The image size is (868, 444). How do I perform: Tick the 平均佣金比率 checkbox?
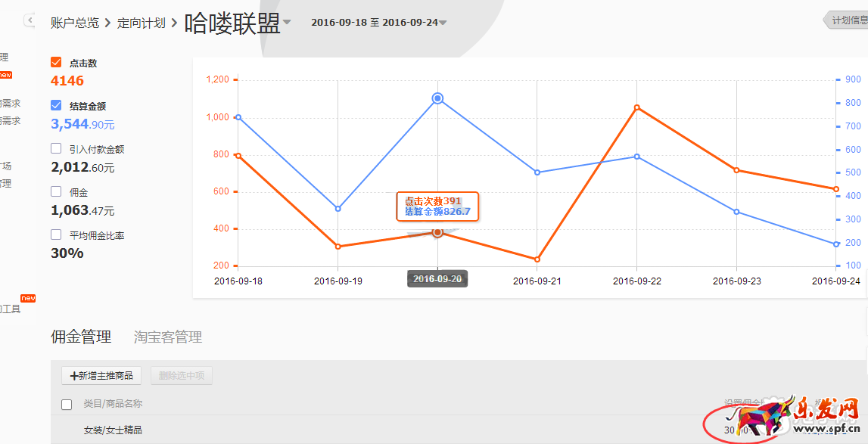[56, 234]
